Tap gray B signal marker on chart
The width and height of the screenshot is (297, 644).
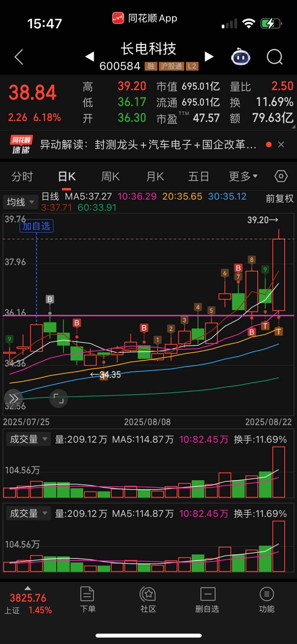[x=50, y=299]
